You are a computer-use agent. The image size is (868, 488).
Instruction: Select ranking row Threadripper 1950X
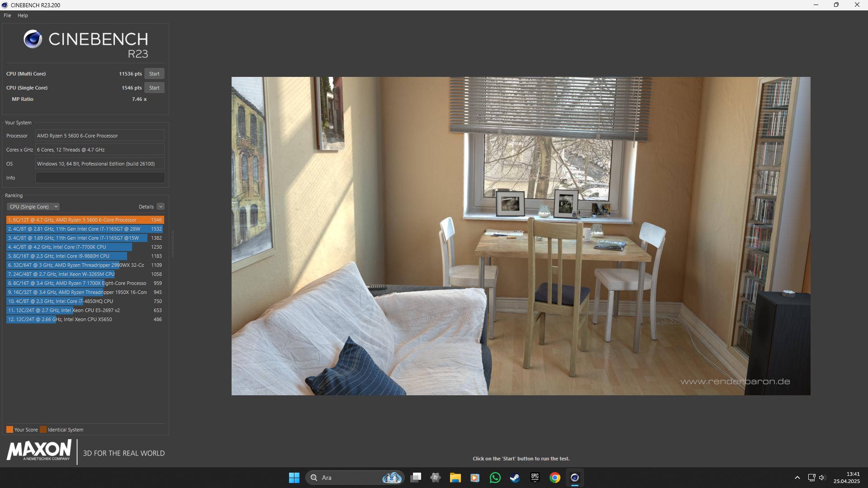click(x=85, y=292)
